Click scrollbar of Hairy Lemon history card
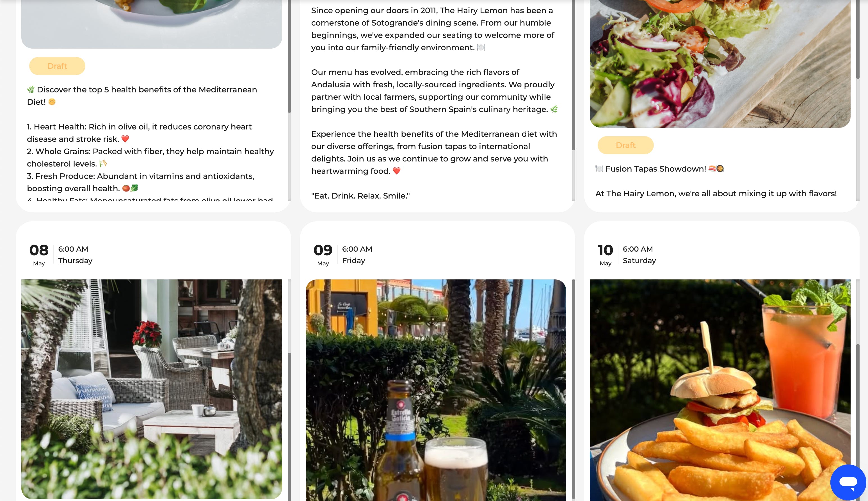 pyautogui.click(x=573, y=75)
